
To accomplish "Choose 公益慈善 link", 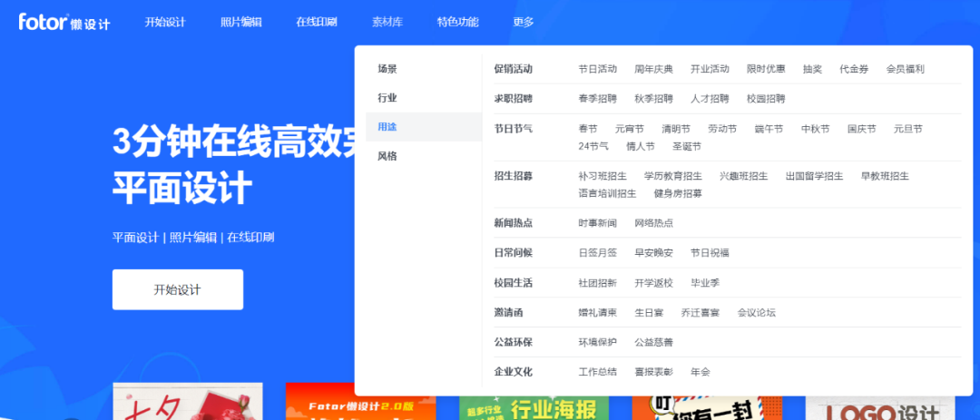I will click(x=653, y=342).
